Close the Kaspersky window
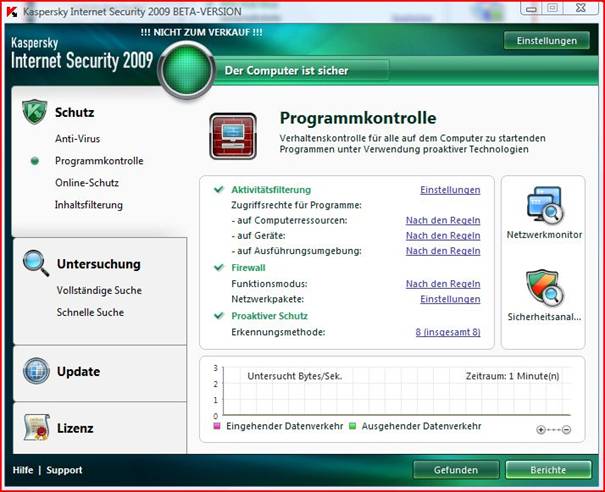 580,8
